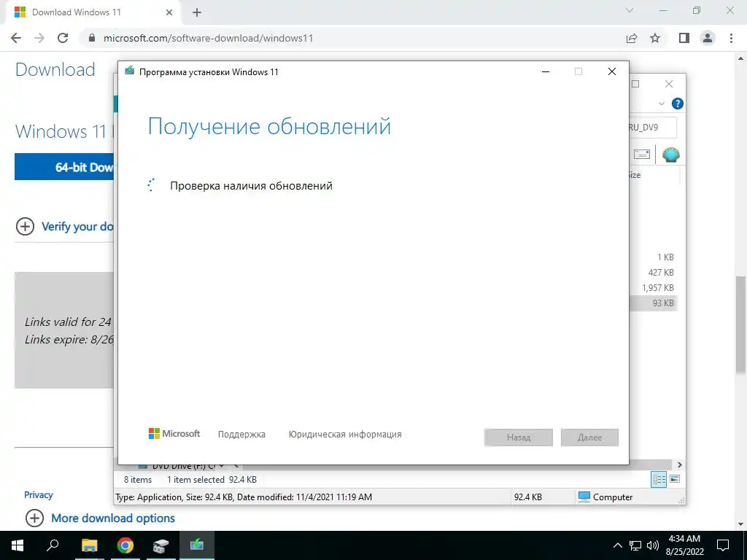Open the notification center icon
The width and height of the screenshot is (747, 560).
point(723,545)
